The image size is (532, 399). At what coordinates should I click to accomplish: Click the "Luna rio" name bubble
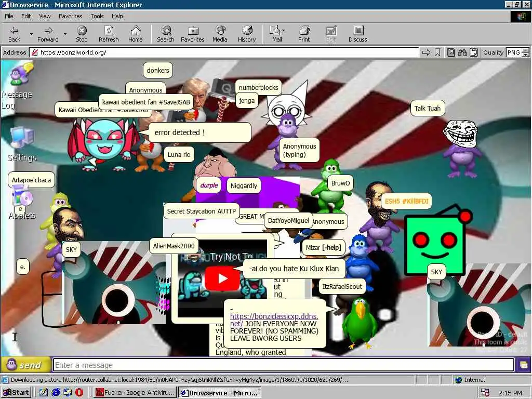(x=179, y=154)
